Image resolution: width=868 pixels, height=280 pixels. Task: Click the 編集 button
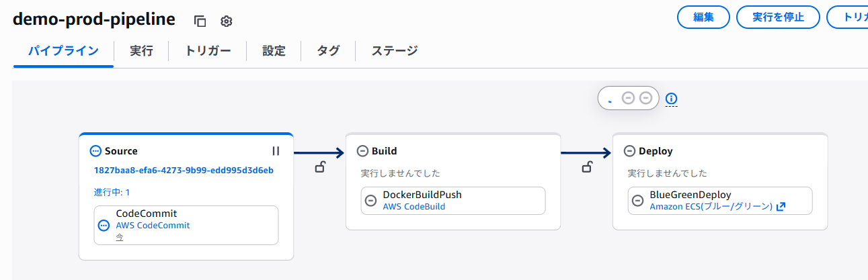[x=703, y=17]
